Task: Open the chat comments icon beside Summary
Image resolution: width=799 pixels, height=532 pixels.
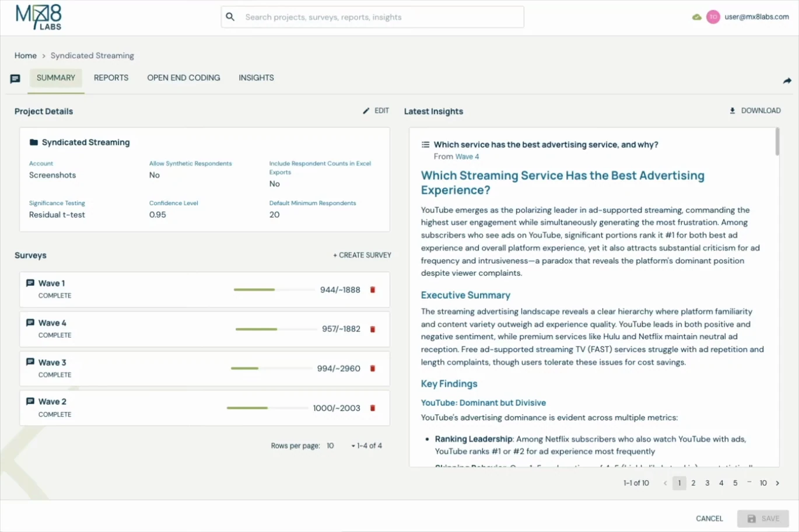Action: 15,79
